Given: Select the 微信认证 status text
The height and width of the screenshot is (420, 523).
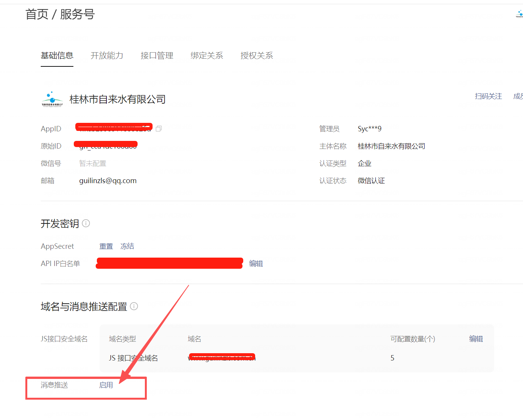Looking at the screenshot, I should (371, 181).
